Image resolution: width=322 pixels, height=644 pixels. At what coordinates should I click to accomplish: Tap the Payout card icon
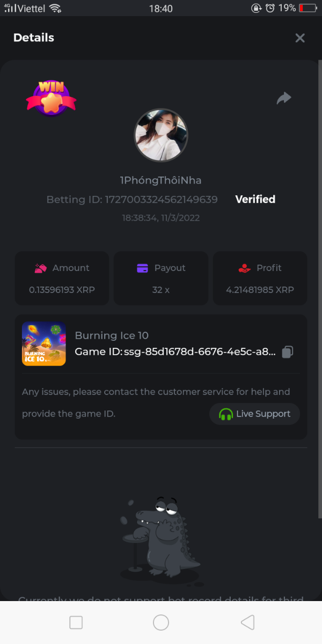click(x=142, y=268)
